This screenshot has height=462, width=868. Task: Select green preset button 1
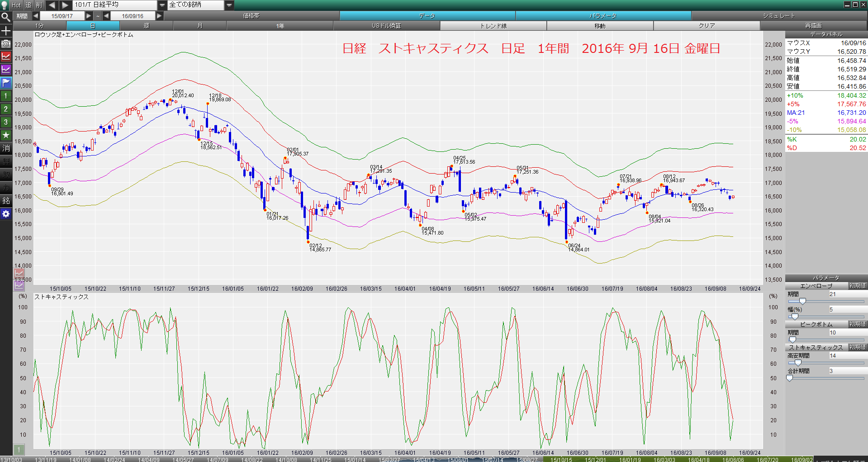coord(6,96)
